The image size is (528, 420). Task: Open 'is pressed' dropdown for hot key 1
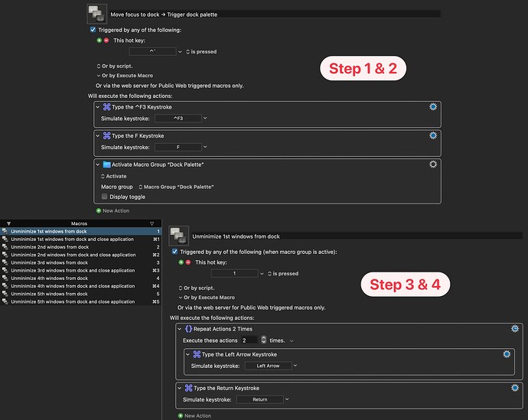click(x=262, y=273)
